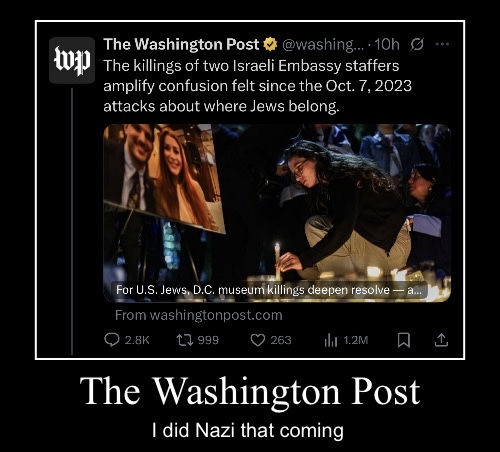Open the Grok slashed-circle icon
Screen dimensions: 500x452
[x=417, y=44]
